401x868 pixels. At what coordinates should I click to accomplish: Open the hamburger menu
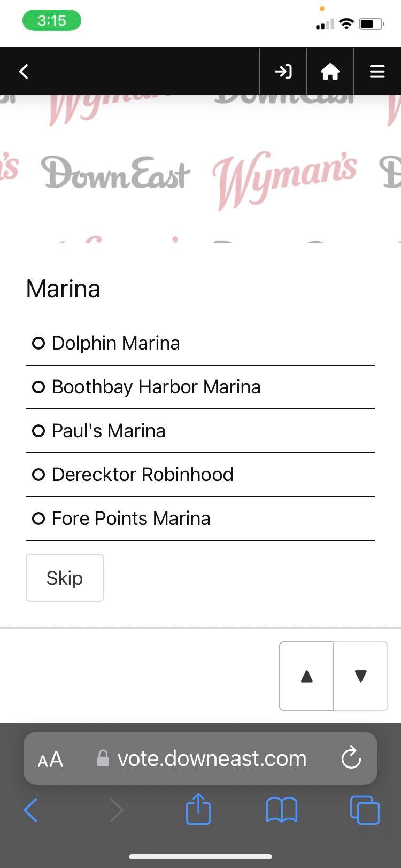click(377, 71)
